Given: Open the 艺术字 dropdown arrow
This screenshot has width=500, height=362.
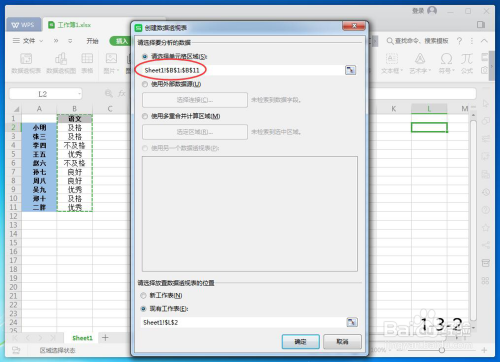Looking at the screenshot, I should tap(430, 71).
